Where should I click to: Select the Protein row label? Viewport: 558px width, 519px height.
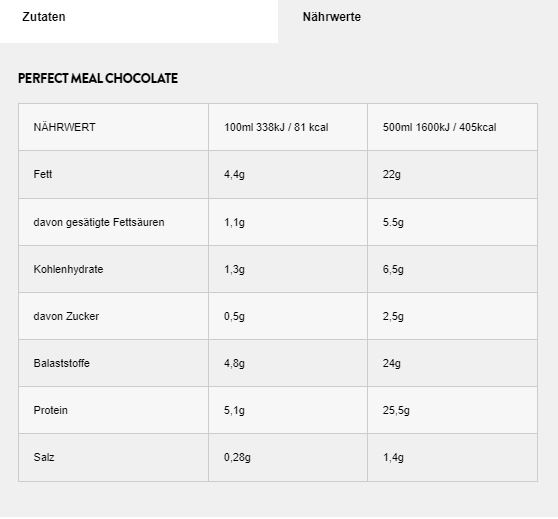tap(51, 410)
